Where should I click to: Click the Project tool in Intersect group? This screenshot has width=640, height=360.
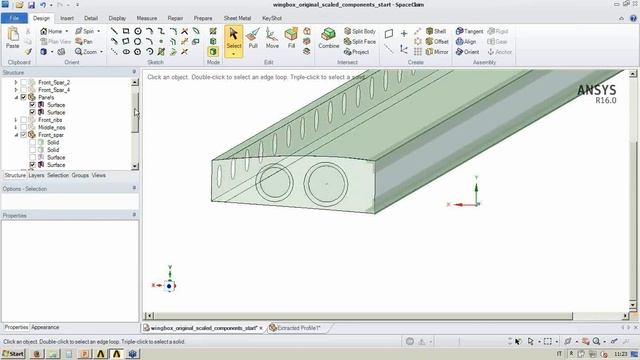click(x=356, y=52)
